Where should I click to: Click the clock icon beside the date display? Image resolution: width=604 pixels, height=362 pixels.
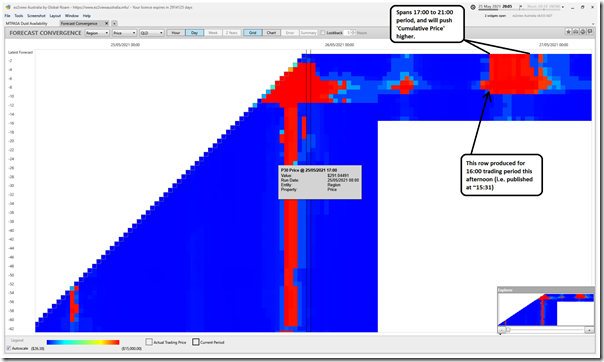[473, 7]
